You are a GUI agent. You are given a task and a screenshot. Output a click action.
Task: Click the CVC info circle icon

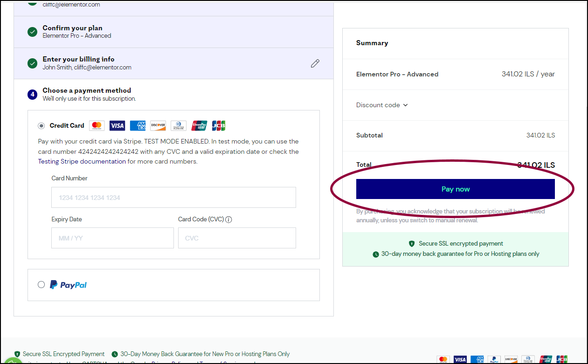point(229,220)
